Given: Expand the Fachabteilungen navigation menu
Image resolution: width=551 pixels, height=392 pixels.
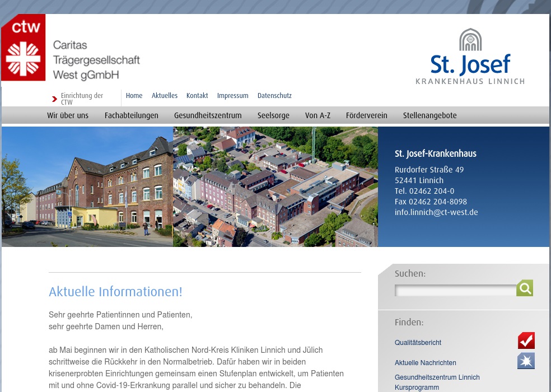Looking at the screenshot, I should pos(131,115).
